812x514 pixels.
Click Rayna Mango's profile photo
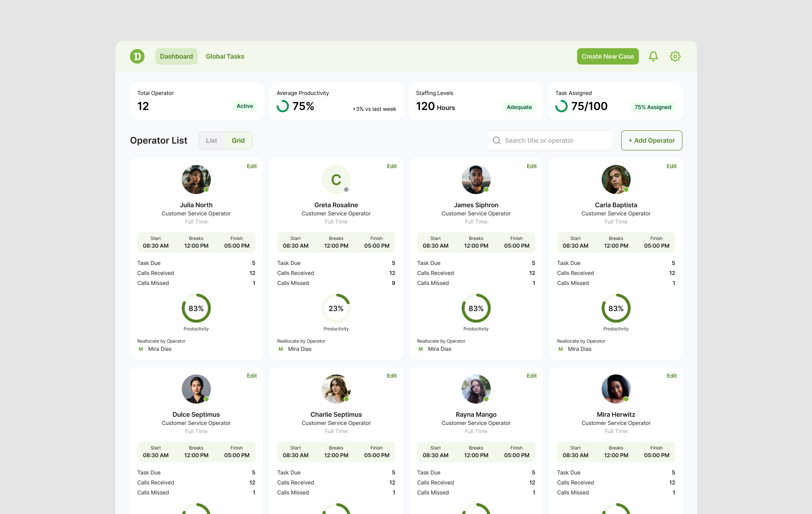pos(476,389)
